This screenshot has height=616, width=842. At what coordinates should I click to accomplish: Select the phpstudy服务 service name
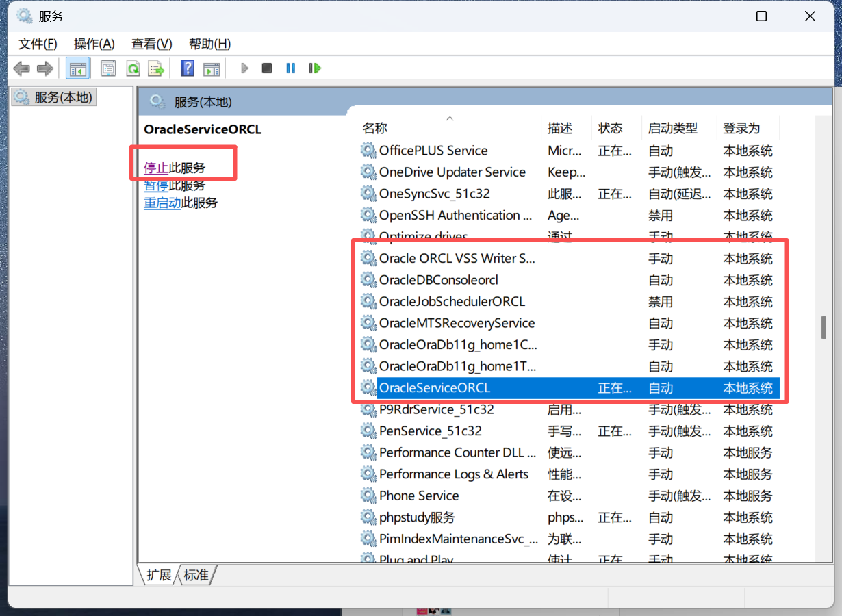pos(417,517)
